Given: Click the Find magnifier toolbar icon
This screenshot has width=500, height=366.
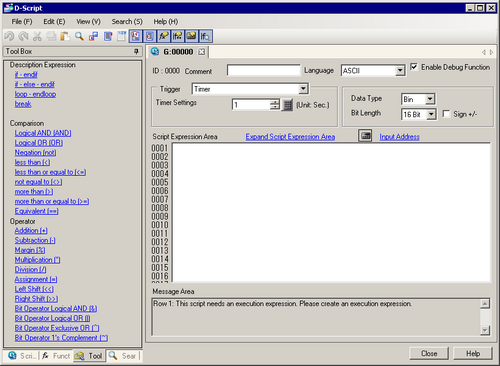Looking at the screenshot, I should point(79,36).
